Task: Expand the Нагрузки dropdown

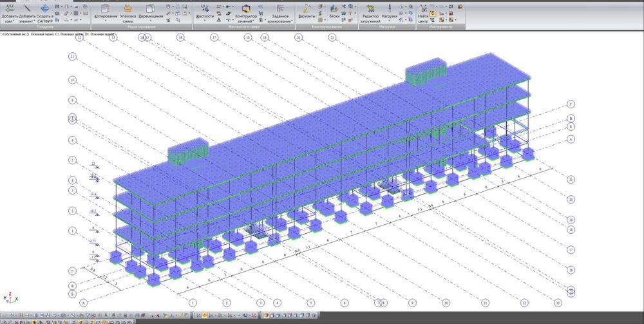Action: (x=389, y=21)
